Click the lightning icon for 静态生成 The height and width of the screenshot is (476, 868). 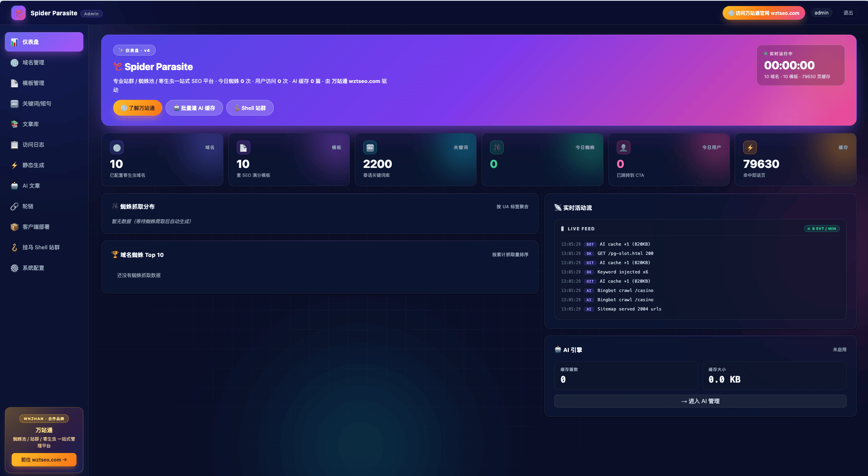point(14,166)
